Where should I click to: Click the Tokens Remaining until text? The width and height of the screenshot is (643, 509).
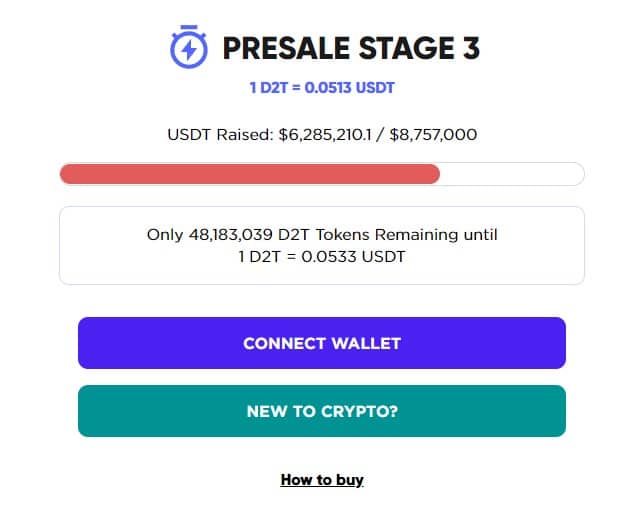(406, 235)
